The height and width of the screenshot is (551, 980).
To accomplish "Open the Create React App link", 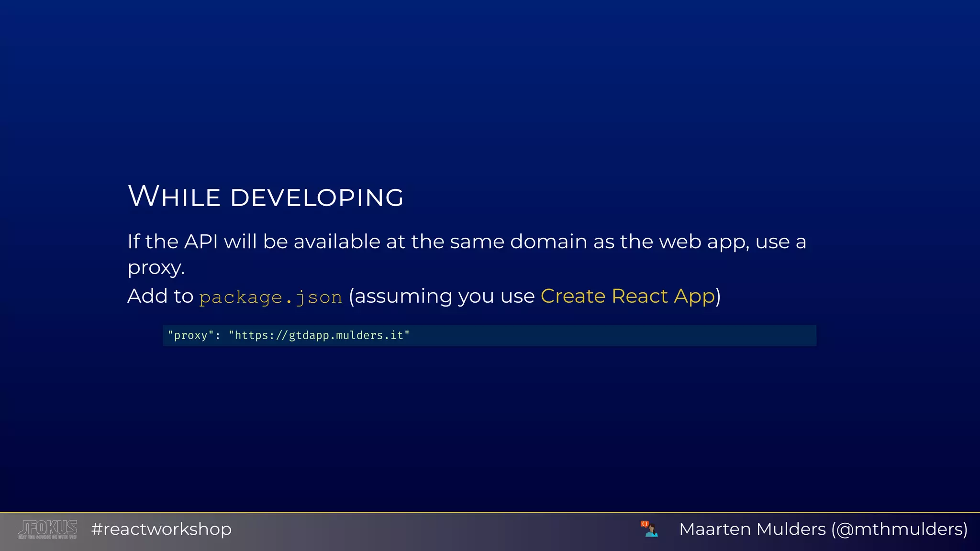I will click(x=627, y=296).
